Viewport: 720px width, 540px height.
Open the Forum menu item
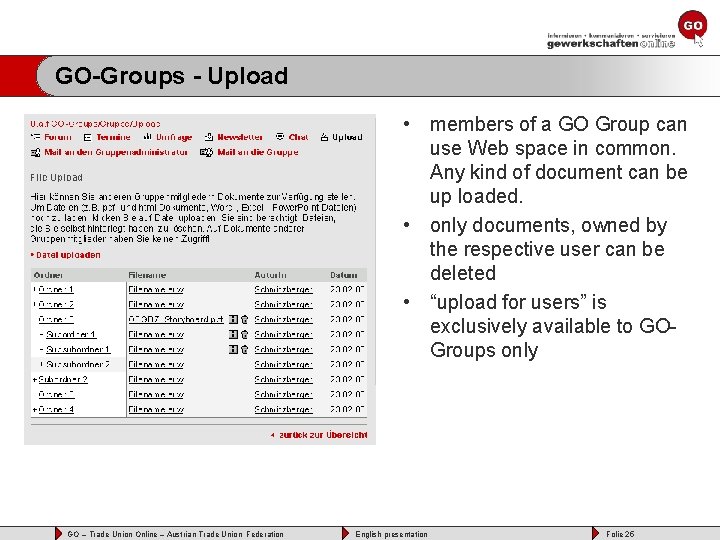[58, 137]
